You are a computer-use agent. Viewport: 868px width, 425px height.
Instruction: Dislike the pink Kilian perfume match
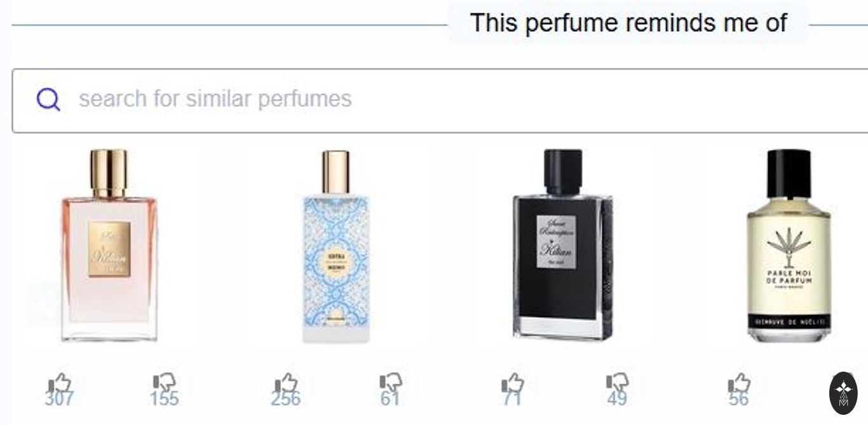(165, 383)
